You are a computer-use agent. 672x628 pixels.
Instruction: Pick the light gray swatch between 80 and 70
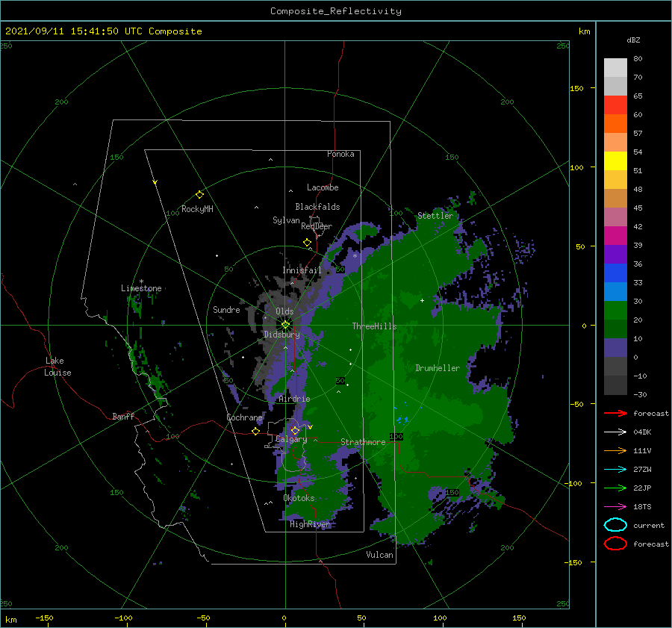pyautogui.click(x=615, y=67)
